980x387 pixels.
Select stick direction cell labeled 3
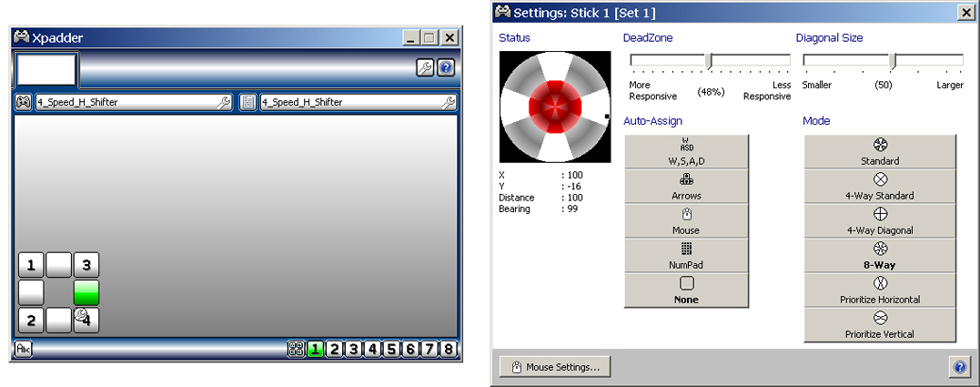pyautogui.click(x=86, y=265)
